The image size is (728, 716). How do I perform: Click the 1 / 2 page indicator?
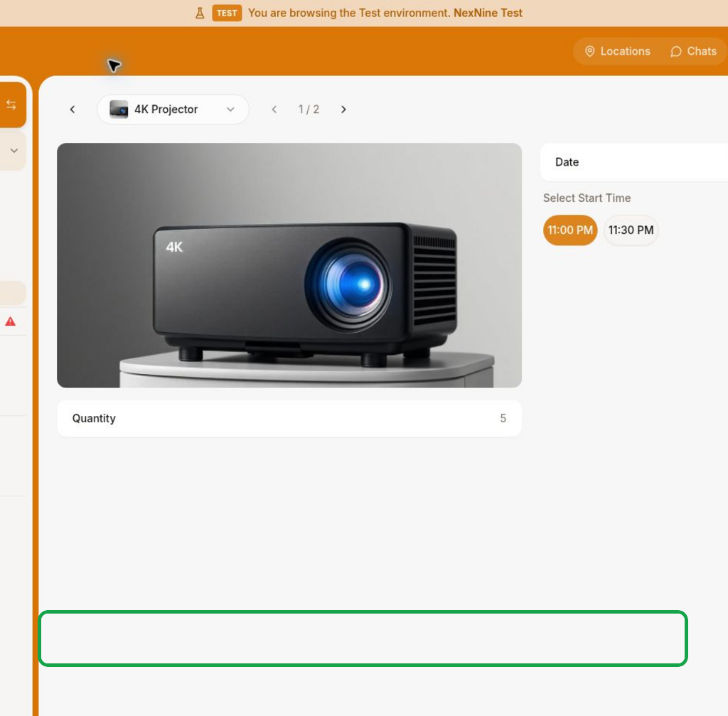click(309, 109)
